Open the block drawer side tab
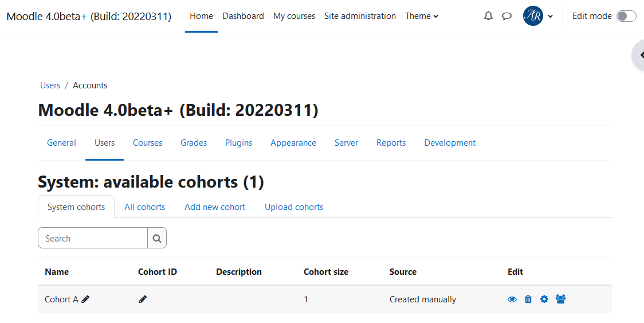Viewport: 644px width, 323px height. [x=638, y=55]
